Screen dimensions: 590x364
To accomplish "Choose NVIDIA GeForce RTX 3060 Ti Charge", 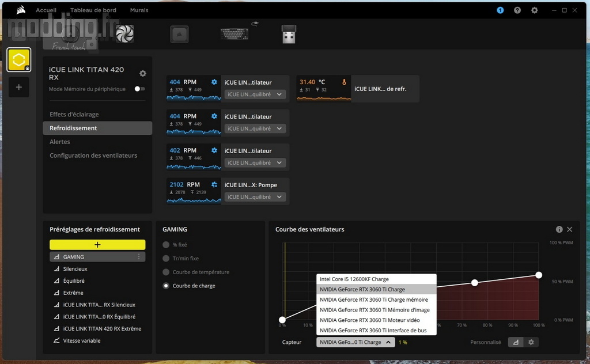I will pyautogui.click(x=376, y=289).
